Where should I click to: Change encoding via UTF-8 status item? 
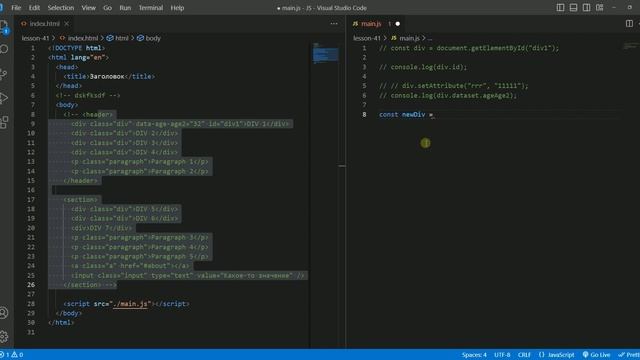502,355
